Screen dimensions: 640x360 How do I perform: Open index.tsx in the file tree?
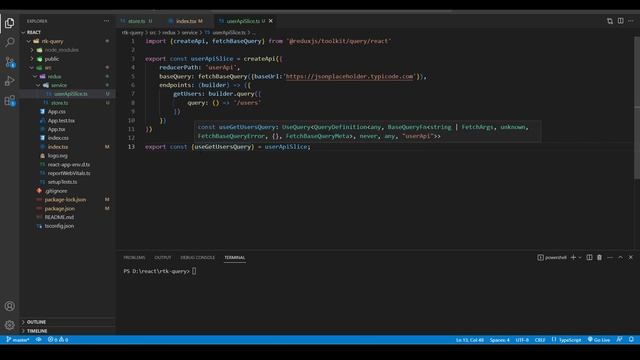point(67,147)
